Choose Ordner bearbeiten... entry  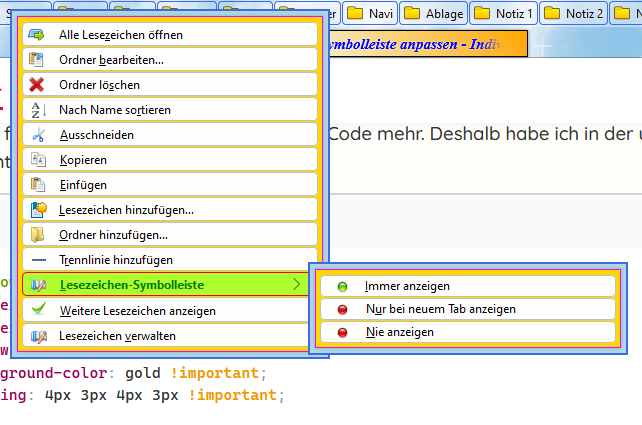click(170, 59)
